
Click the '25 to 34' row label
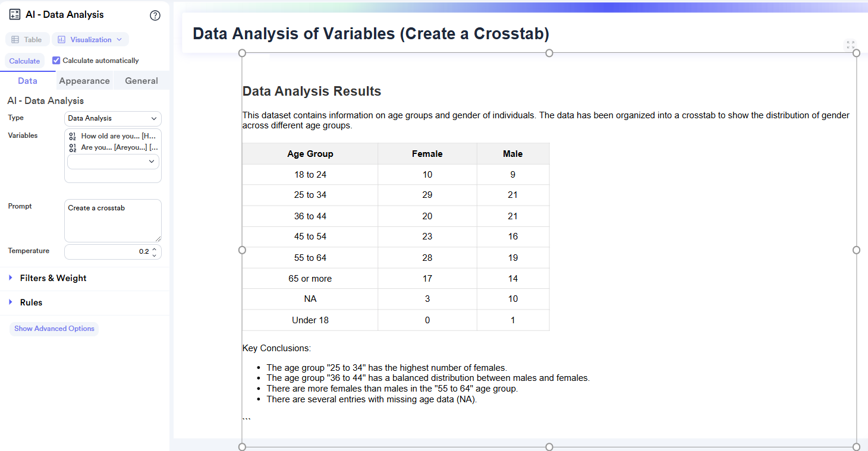click(x=310, y=195)
